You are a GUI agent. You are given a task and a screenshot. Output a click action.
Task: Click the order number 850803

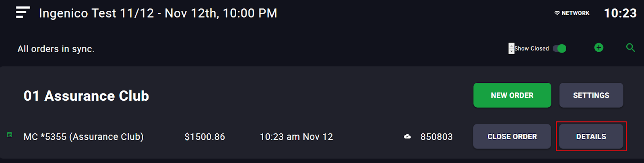[436, 137]
